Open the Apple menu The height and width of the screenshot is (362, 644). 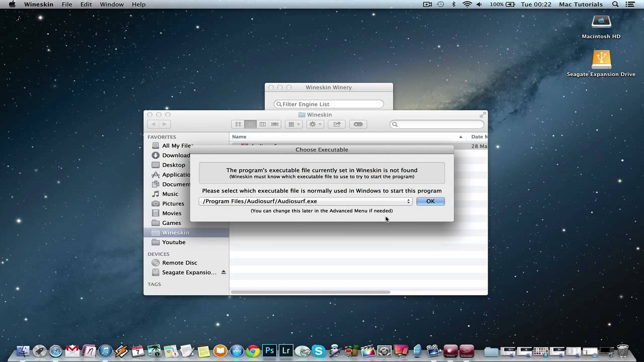click(x=12, y=5)
